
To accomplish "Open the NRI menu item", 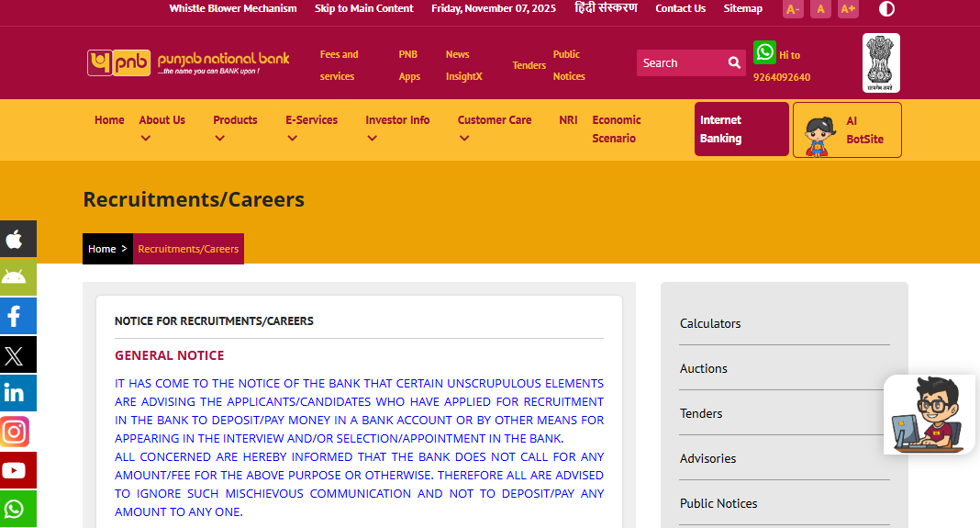I will click(568, 119).
